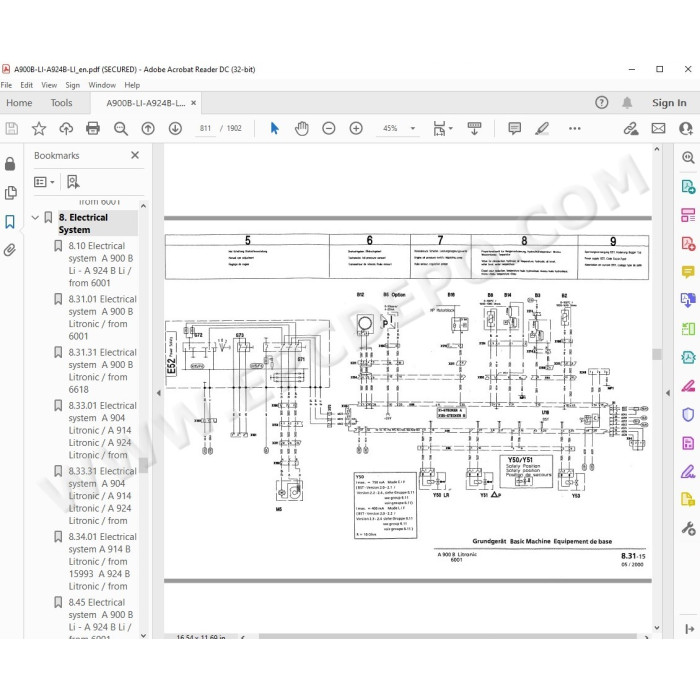The width and height of the screenshot is (700, 700).
Task: Add a comment with sticky note icon
Action: [514, 129]
